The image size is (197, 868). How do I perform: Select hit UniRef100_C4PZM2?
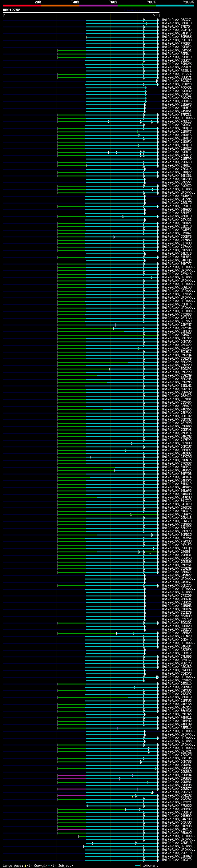pyautogui.click(x=177, y=436)
